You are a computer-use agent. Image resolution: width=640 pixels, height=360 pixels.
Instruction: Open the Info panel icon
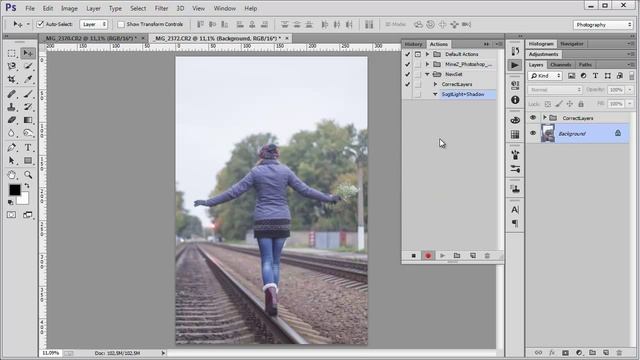coord(515,100)
